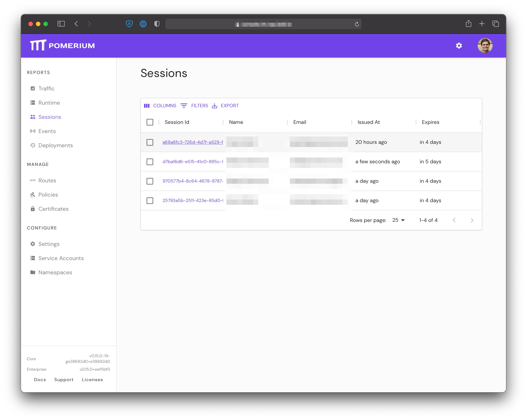Click the Safari share icon

[x=469, y=24]
